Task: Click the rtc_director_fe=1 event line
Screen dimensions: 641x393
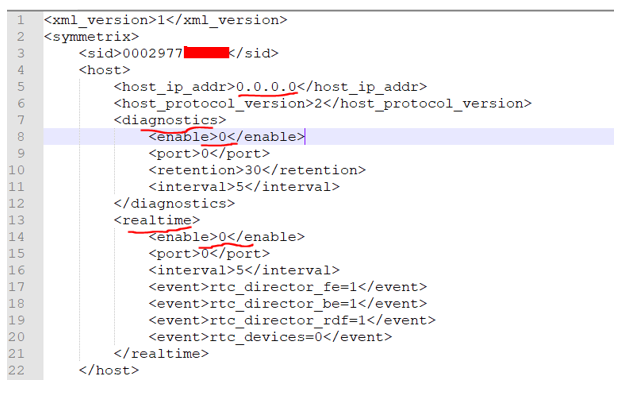Action: (x=288, y=287)
